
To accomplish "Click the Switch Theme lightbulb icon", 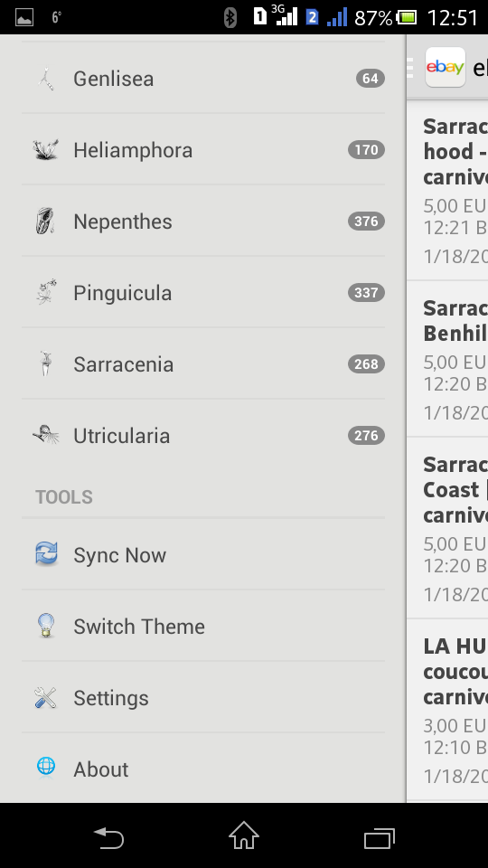I will 46,626.
